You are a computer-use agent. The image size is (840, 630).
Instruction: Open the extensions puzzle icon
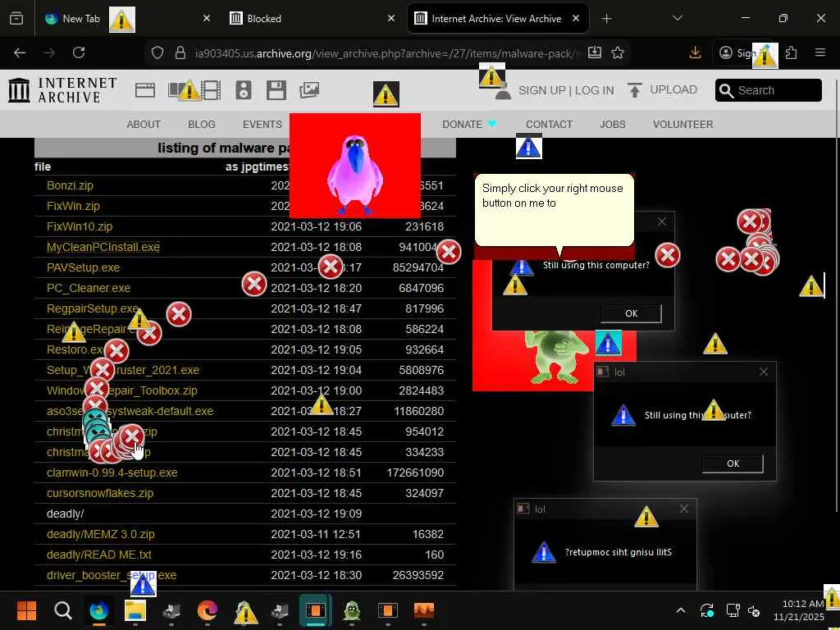point(791,52)
